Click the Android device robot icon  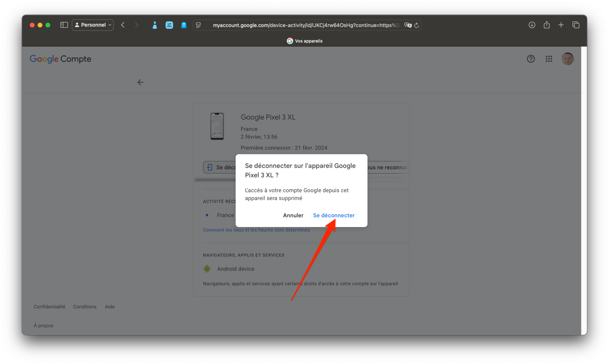coord(207,269)
